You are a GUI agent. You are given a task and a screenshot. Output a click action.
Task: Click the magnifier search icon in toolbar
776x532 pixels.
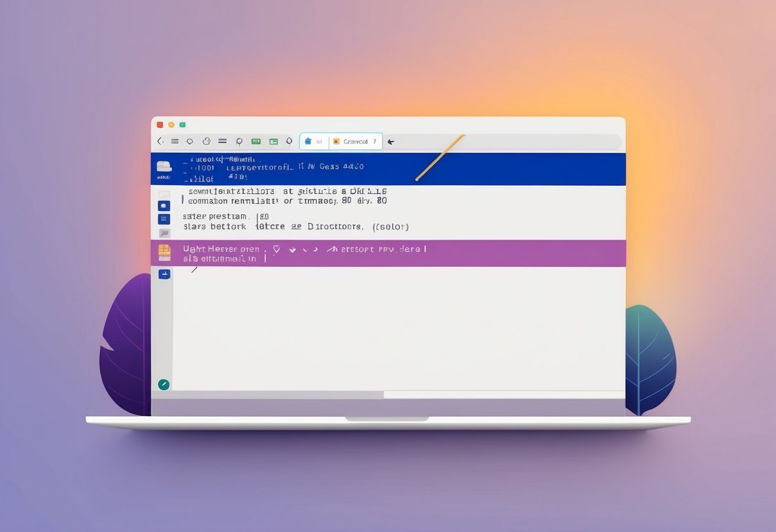pyautogui.click(x=239, y=141)
